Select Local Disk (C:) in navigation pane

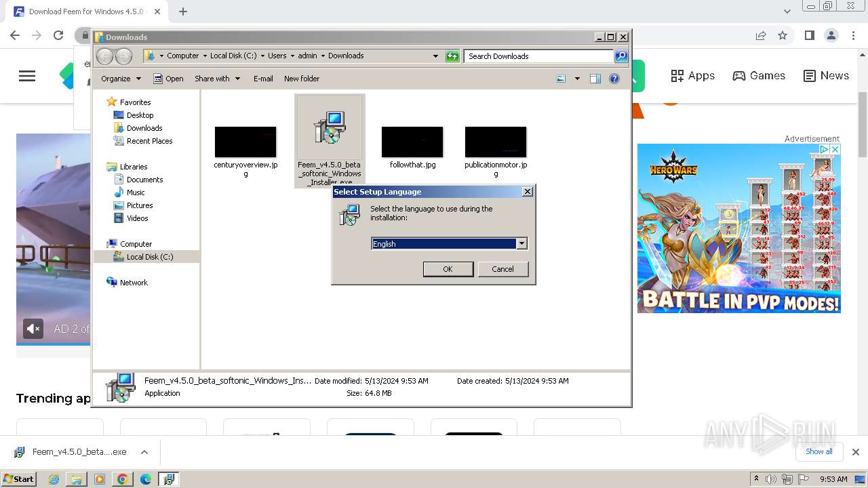[x=149, y=257]
